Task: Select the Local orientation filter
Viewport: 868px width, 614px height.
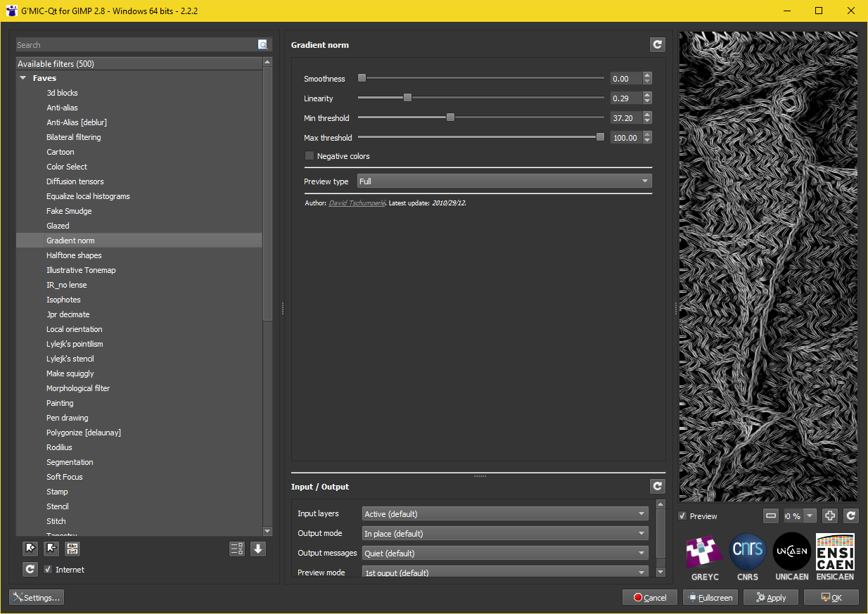Action: pos(75,329)
